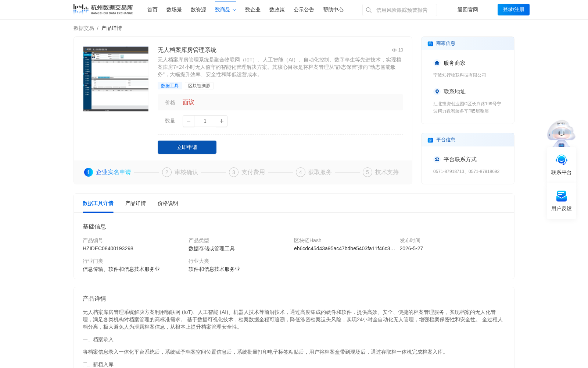Open 数企业 navigation item
Image resolution: width=588 pixels, height=368 pixels.
pyautogui.click(x=253, y=10)
